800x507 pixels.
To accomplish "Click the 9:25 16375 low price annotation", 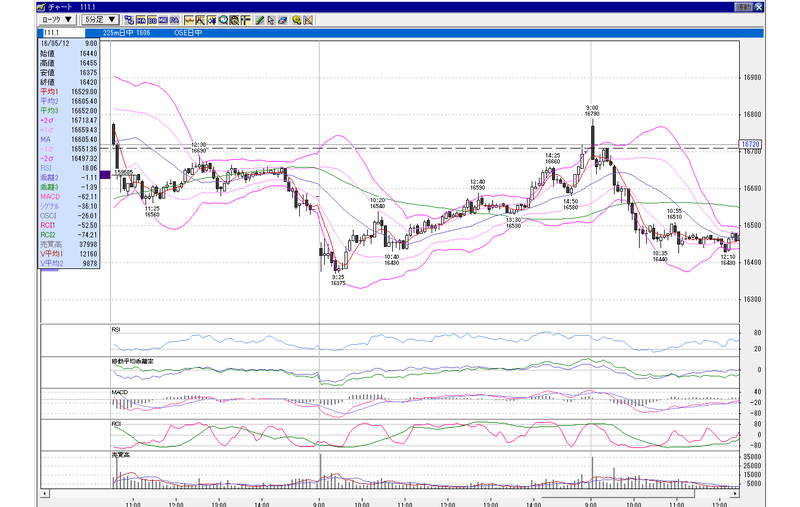I will 338,280.
